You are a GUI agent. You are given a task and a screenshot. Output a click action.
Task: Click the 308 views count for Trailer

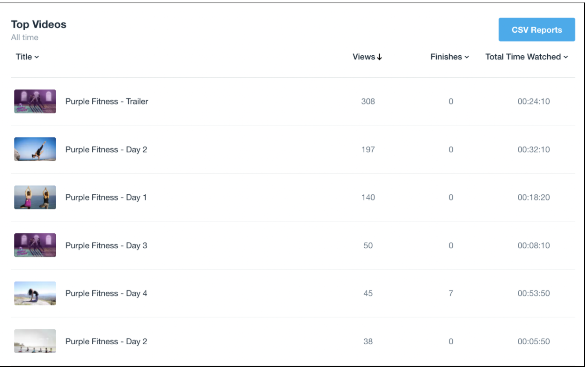coord(368,102)
